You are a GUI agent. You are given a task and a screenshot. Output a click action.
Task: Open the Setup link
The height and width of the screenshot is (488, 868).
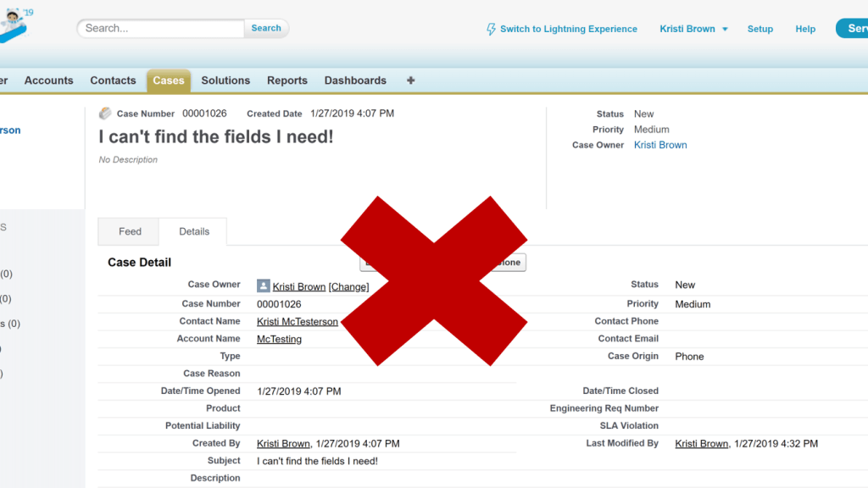tap(759, 29)
